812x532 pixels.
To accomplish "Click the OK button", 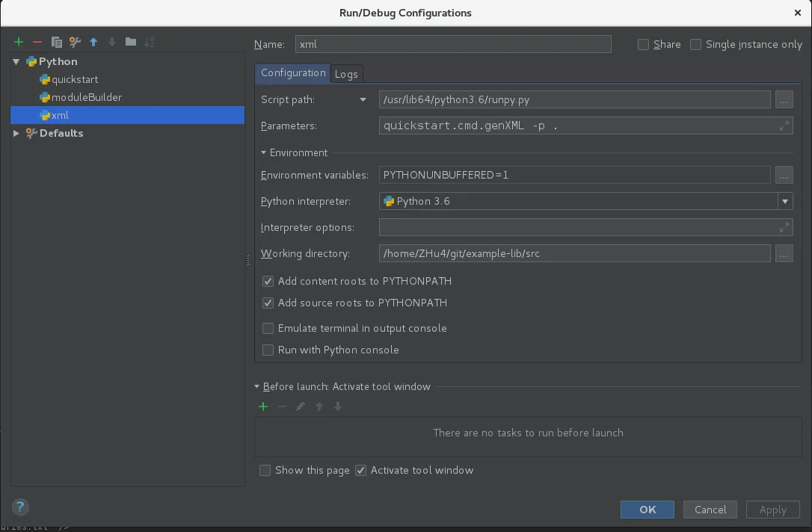I will (648, 510).
